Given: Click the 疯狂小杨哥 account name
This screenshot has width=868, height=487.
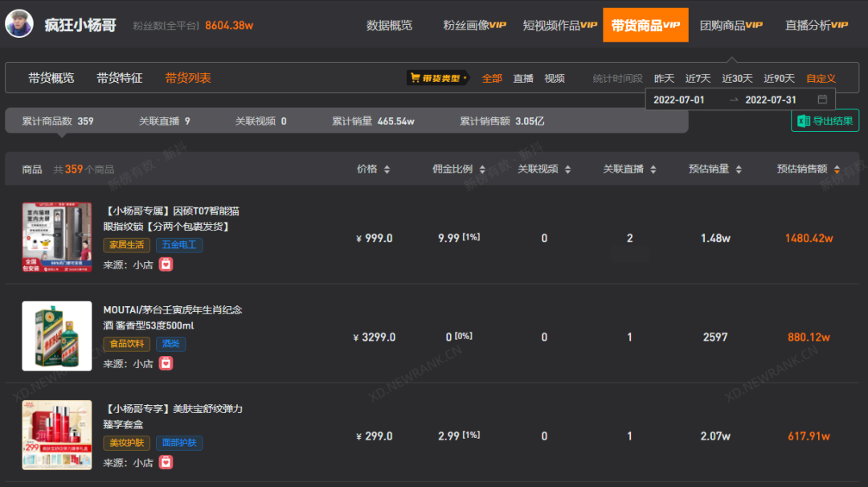Looking at the screenshot, I should tap(80, 25).
